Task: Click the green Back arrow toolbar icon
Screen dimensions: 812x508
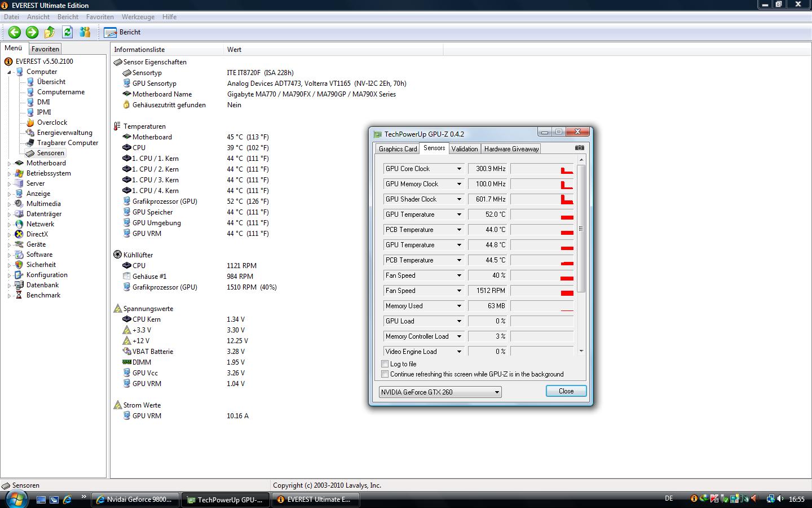Action: pyautogui.click(x=15, y=32)
